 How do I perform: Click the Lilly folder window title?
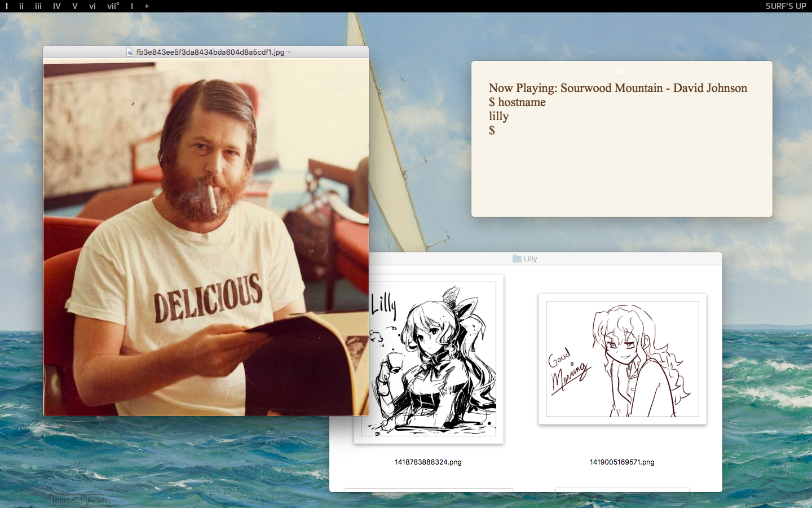click(531, 259)
